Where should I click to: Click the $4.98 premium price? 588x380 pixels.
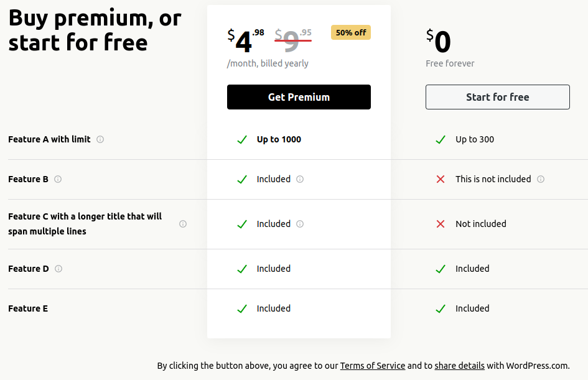pyautogui.click(x=246, y=41)
